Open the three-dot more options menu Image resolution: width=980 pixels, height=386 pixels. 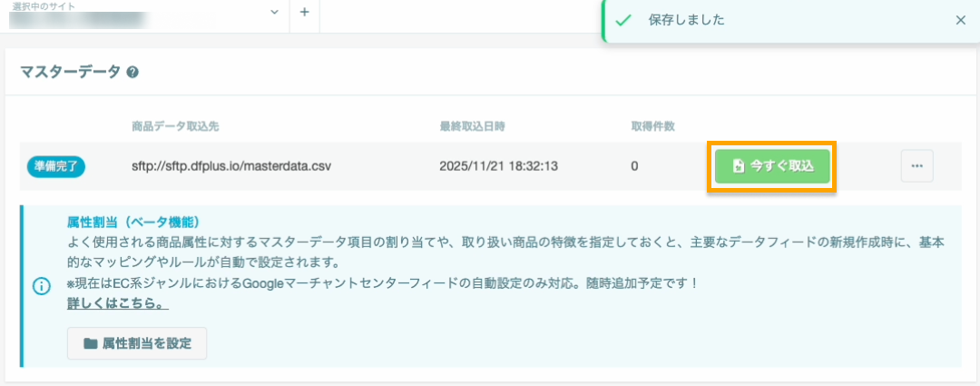tap(916, 166)
